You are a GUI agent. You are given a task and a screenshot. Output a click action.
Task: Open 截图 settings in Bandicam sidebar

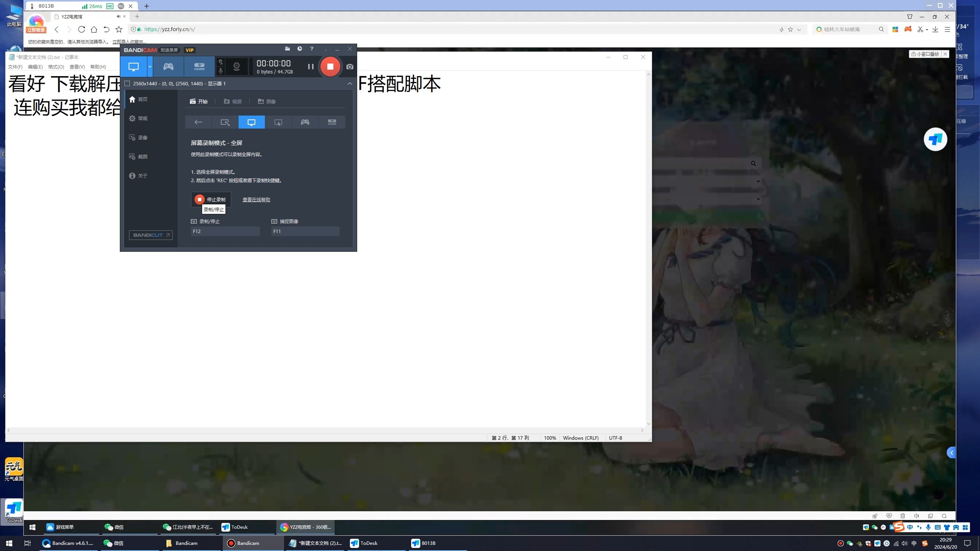pos(150,157)
